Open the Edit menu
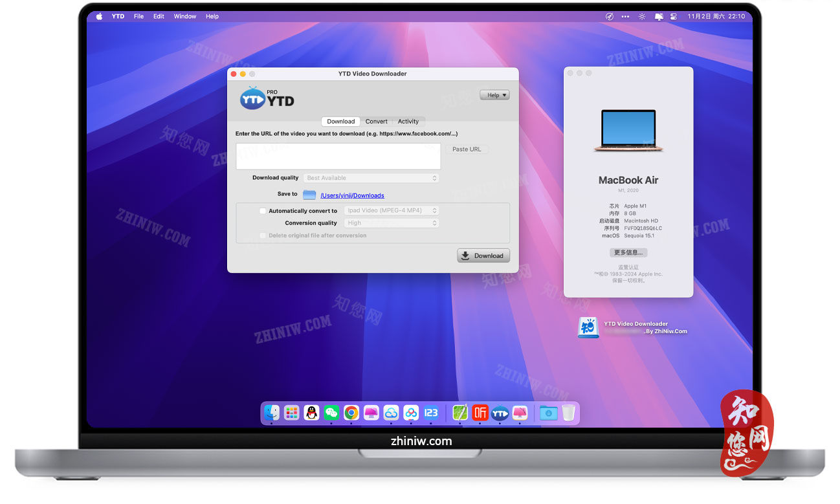This screenshot has height=504, width=840. tap(159, 16)
